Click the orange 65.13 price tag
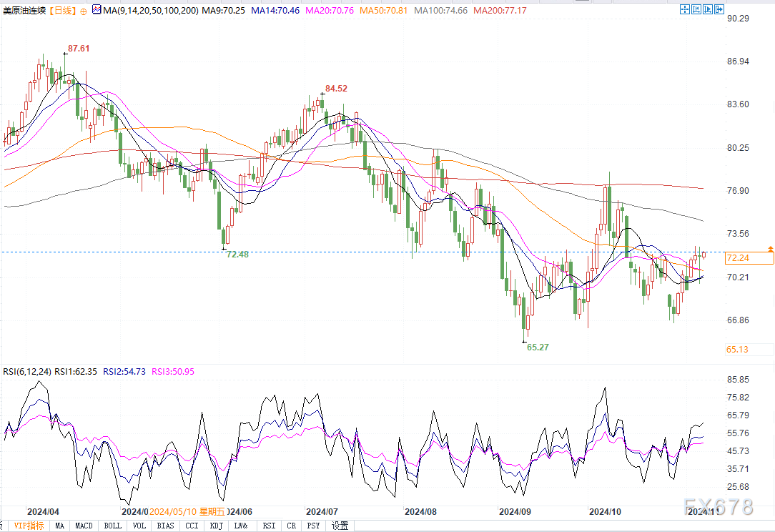Image resolution: width=775 pixels, height=532 pixels. (749, 350)
